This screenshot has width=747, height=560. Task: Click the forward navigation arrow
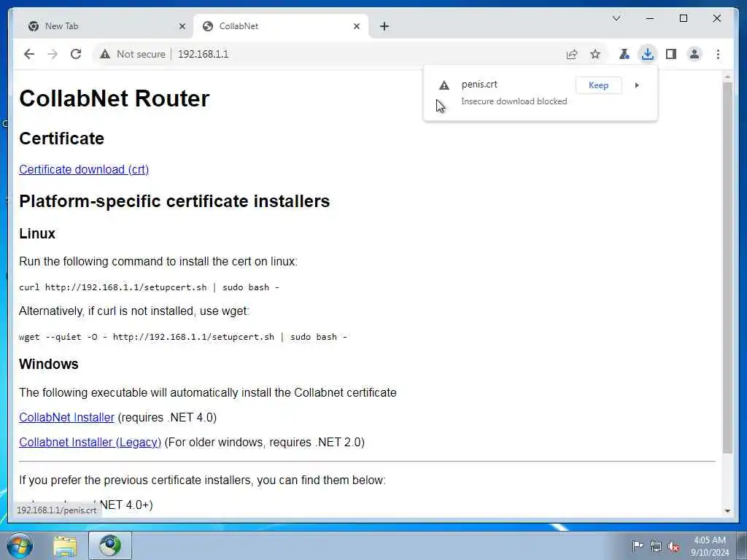[53, 54]
